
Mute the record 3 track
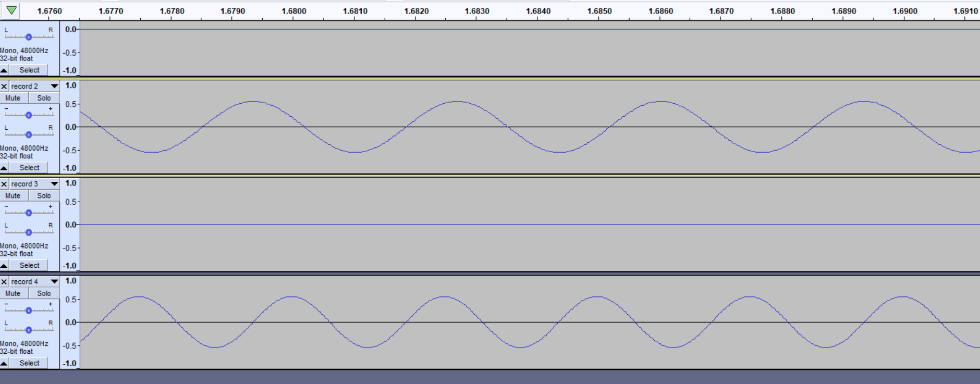pos(13,196)
